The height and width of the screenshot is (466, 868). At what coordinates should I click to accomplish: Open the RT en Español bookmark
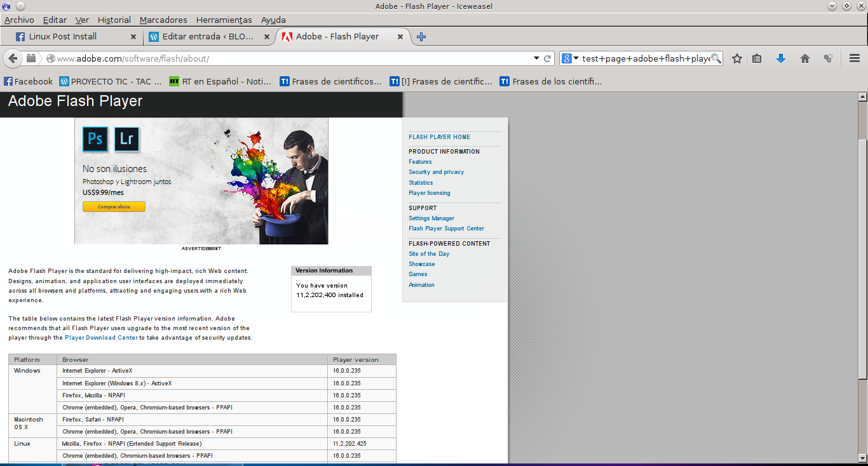pyautogui.click(x=220, y=81)
